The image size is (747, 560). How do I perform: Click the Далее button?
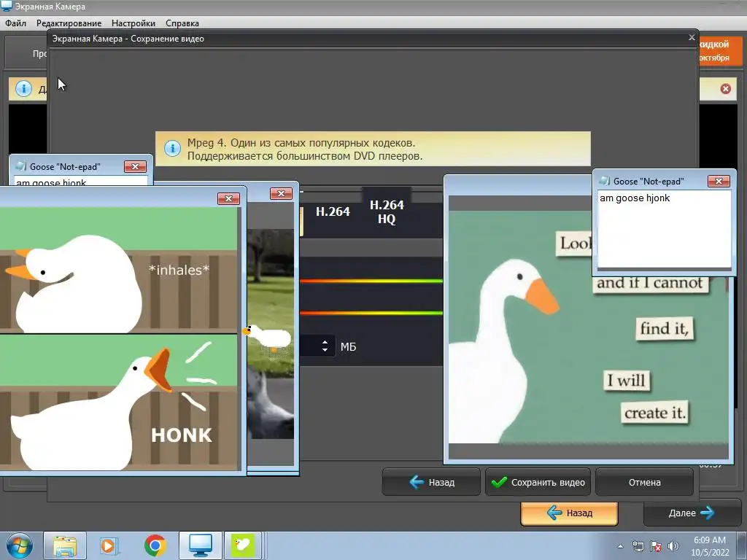coord(691,513)
